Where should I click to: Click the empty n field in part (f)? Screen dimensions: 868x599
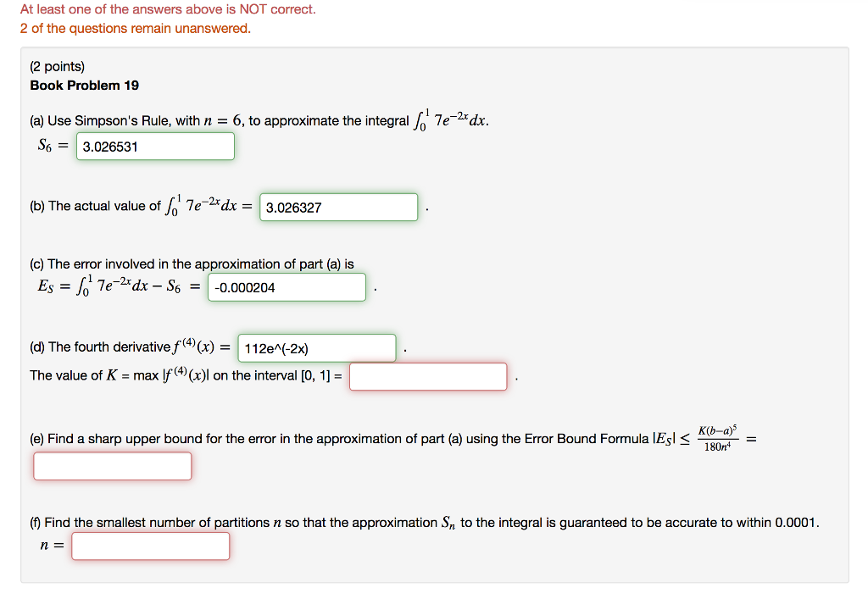tap(150, 546)
